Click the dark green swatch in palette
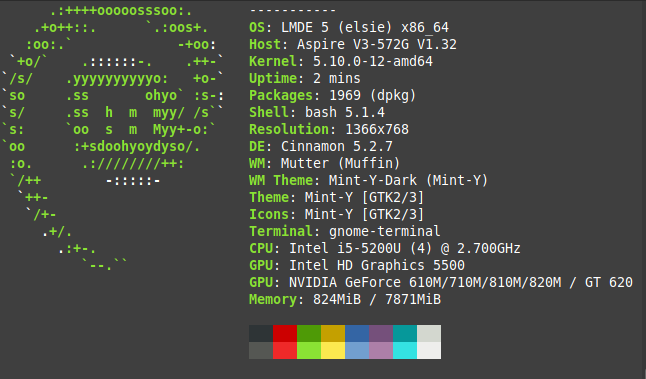This screenshot has height=379, width=646. click(309, 333)
